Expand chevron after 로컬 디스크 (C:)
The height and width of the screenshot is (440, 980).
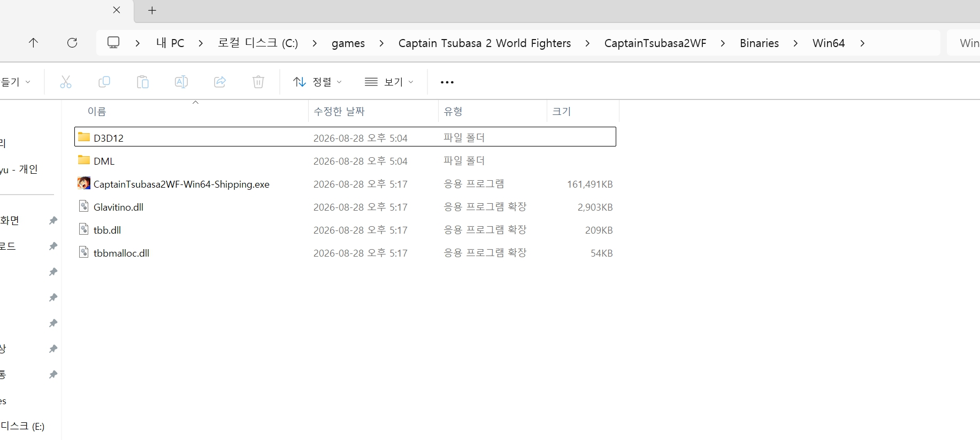tap(315, 43)
